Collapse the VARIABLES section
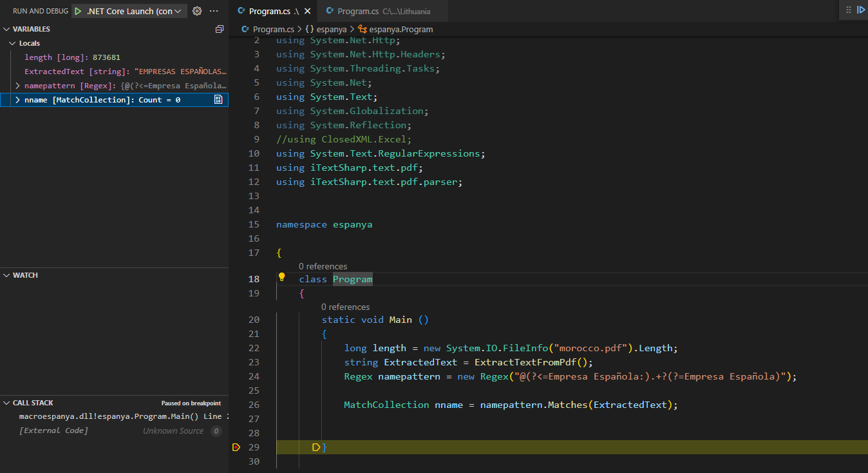Image resolution: width=868 pixels, height=473 pixels. click(x=7, y=29)
